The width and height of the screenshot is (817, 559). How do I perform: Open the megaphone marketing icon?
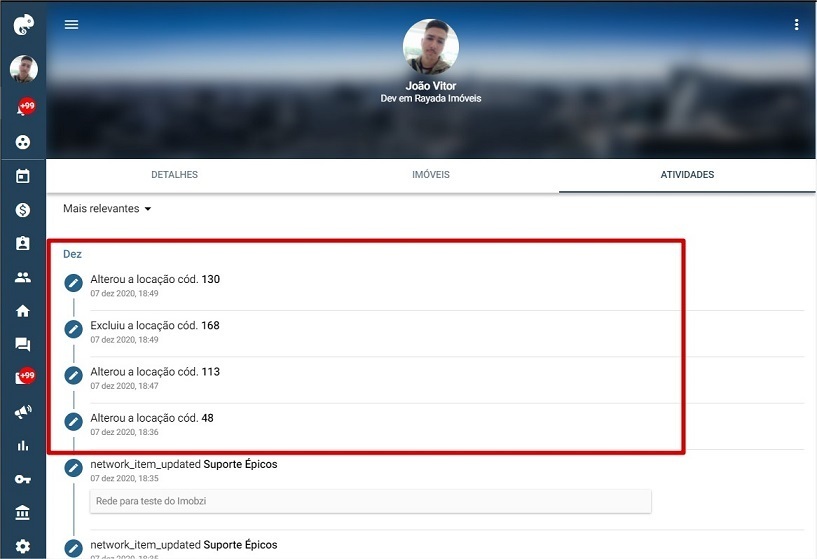(23, 412)
